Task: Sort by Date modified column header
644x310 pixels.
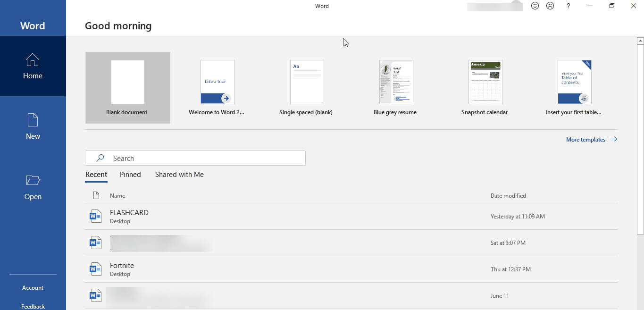Action: tap(508, 195)
